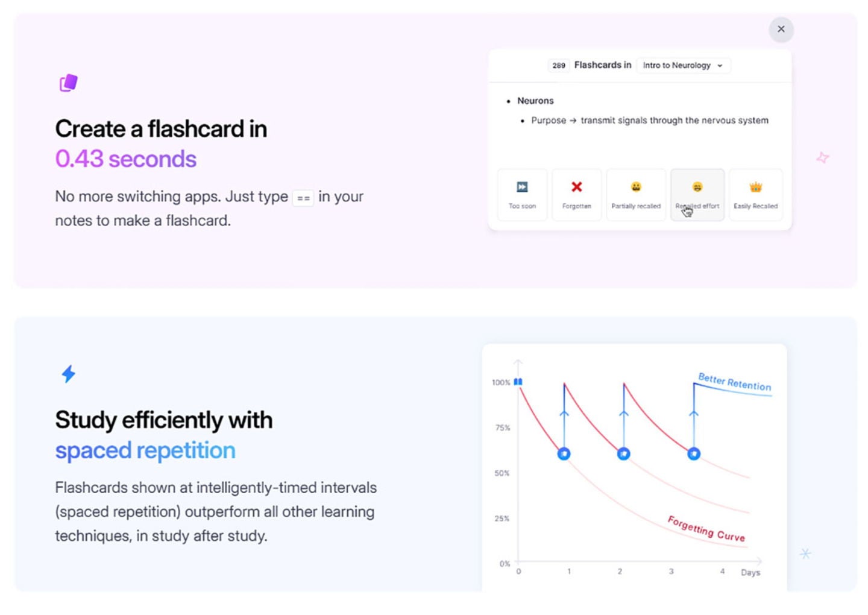
Task: Pick the Easily Recalled crown rating
Action: [x=755, y=195]
